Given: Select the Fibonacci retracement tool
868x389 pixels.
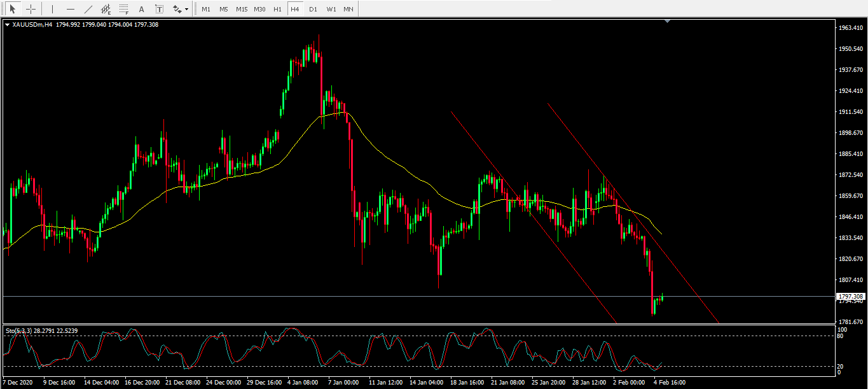Looking at the screenshot, I should (x=123, y=10).
